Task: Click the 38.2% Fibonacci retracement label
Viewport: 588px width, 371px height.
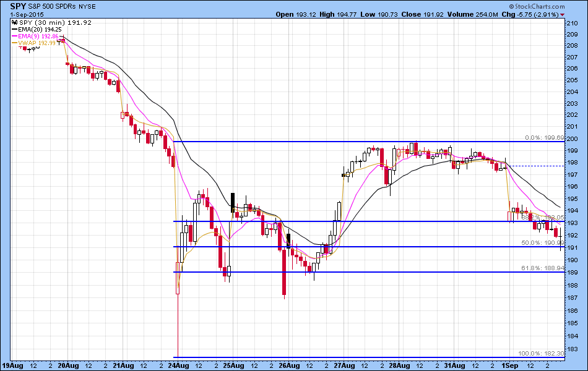Action: coord(543,218)
